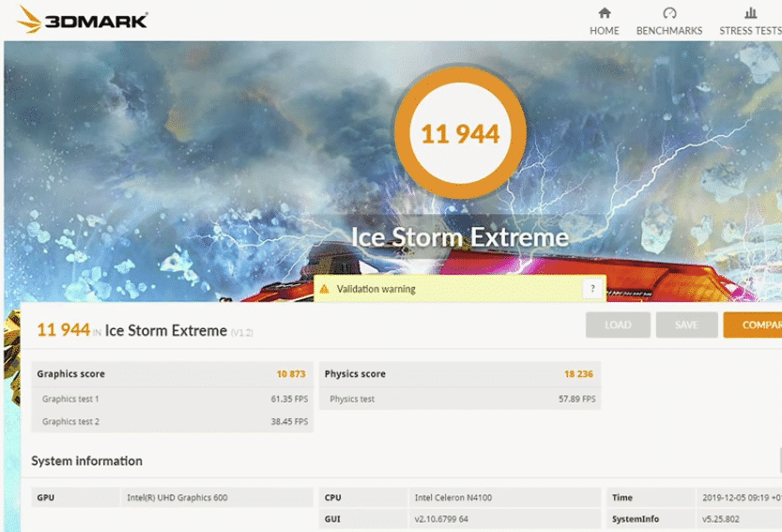Click the 57.89 FPS value
The height and width of the screenshot is (532, 782).
coord(577,399)
